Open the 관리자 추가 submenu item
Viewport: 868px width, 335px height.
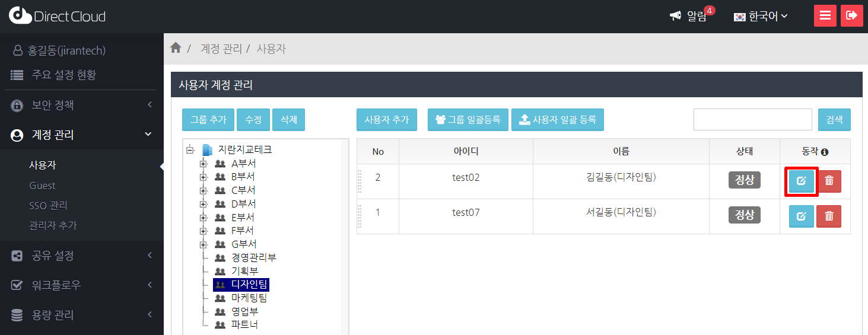(53, 225)
